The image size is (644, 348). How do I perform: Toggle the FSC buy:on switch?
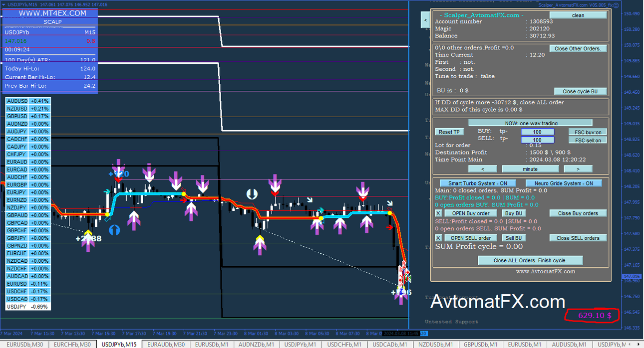[588, 132]
